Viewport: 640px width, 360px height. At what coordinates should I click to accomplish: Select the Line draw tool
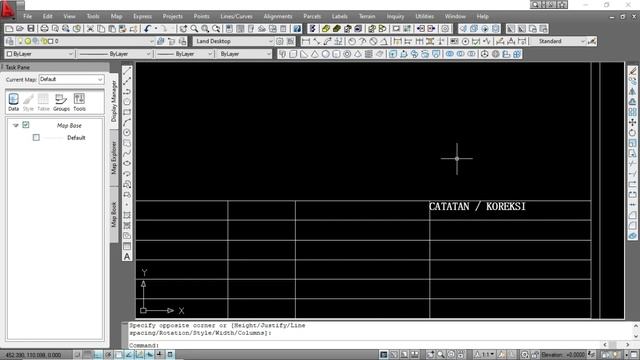[x=127, y=70]
